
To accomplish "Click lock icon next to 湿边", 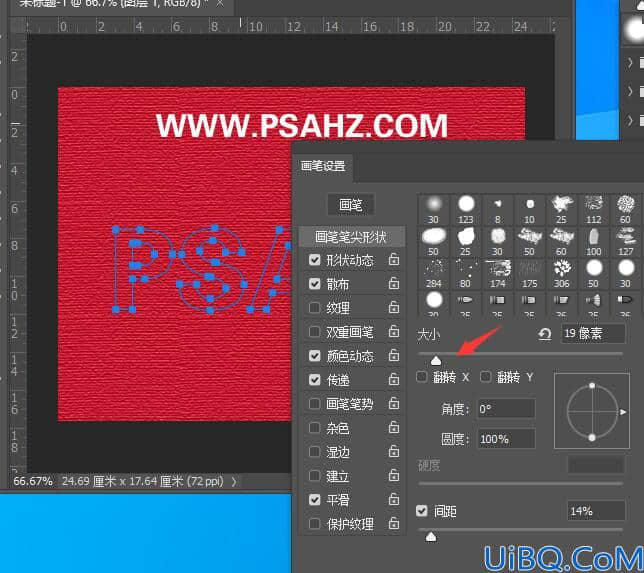I will click(394, 451).
